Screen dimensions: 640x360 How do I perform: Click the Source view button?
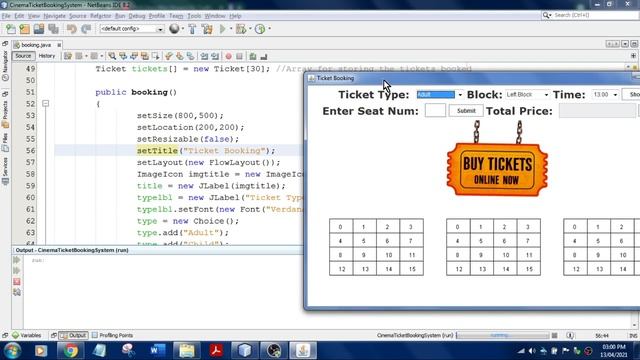click(x=23, y=56)
